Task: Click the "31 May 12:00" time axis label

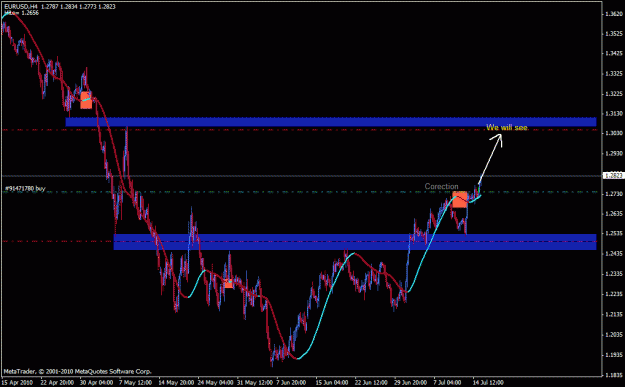Action: [x=255, y=382]
